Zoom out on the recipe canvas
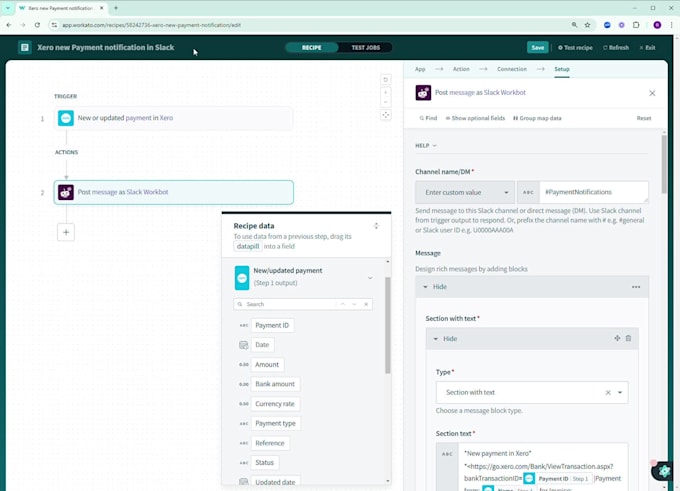Image resolution: width=680 pixels, height=491 pixels. 386,102
